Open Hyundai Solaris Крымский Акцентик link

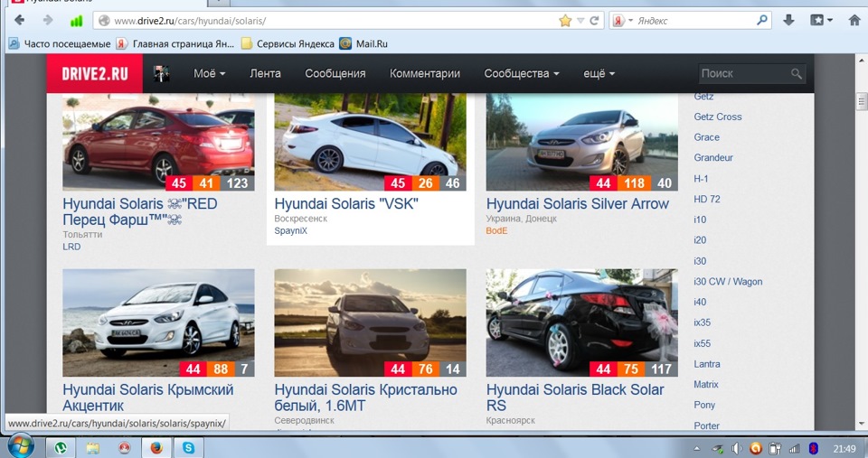click(x=147, y=397)
